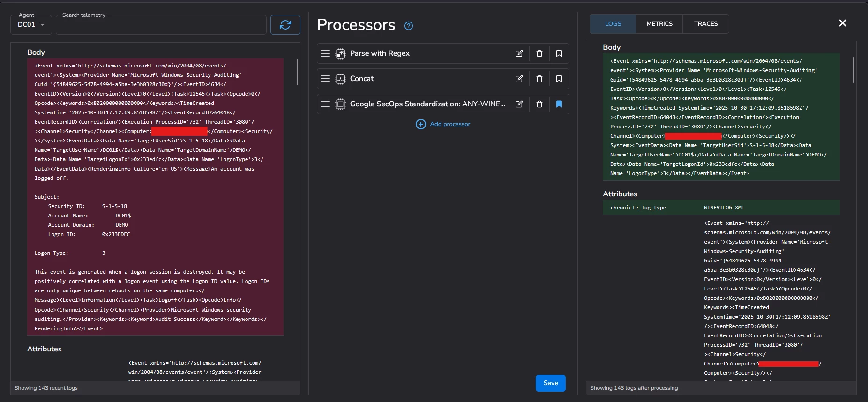
Task: Switch to the TRACES tab
Action: click(x=706, y=24)
